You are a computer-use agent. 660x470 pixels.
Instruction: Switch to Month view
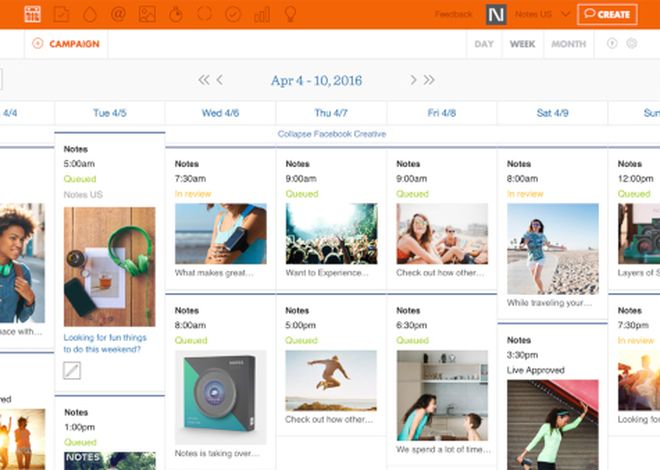569,44
